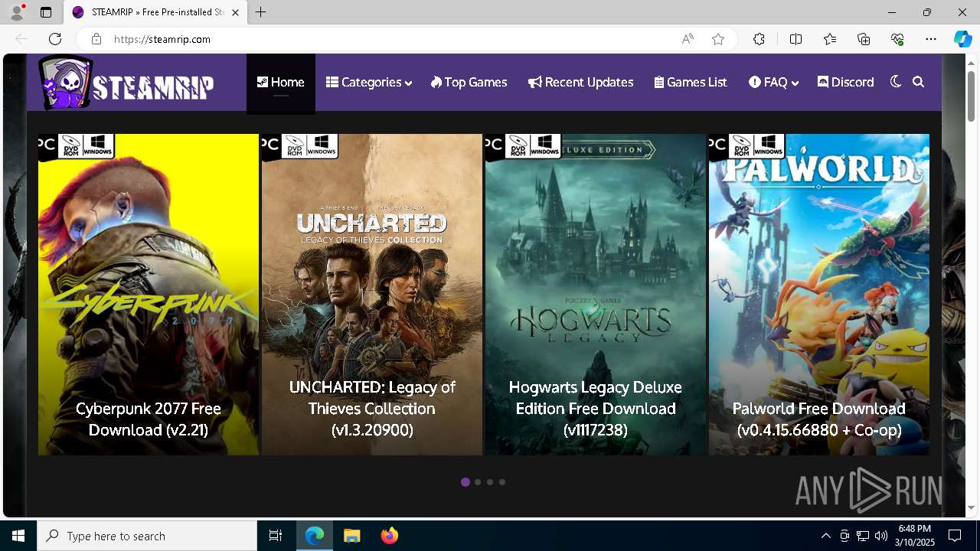This screenshot has width=980, height=551.
Task: Click Cyberpunk 2077 Free Download title
Action: point(149,419)
